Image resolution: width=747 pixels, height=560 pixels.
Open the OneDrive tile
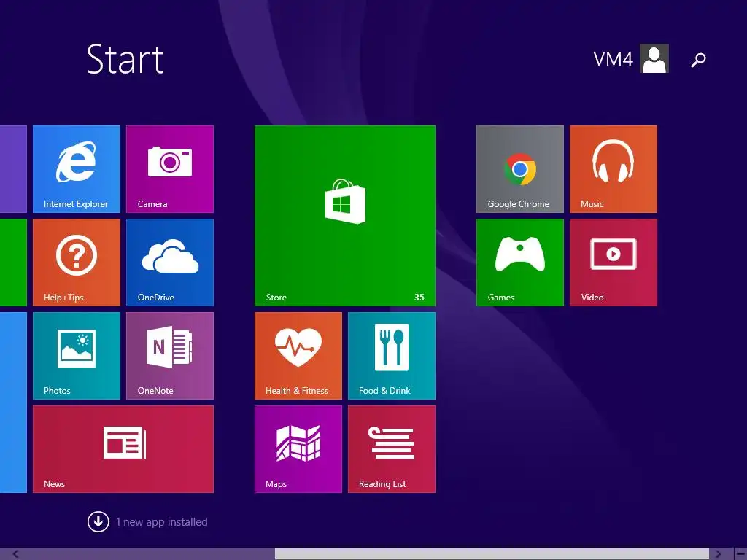tap(169, 262)
